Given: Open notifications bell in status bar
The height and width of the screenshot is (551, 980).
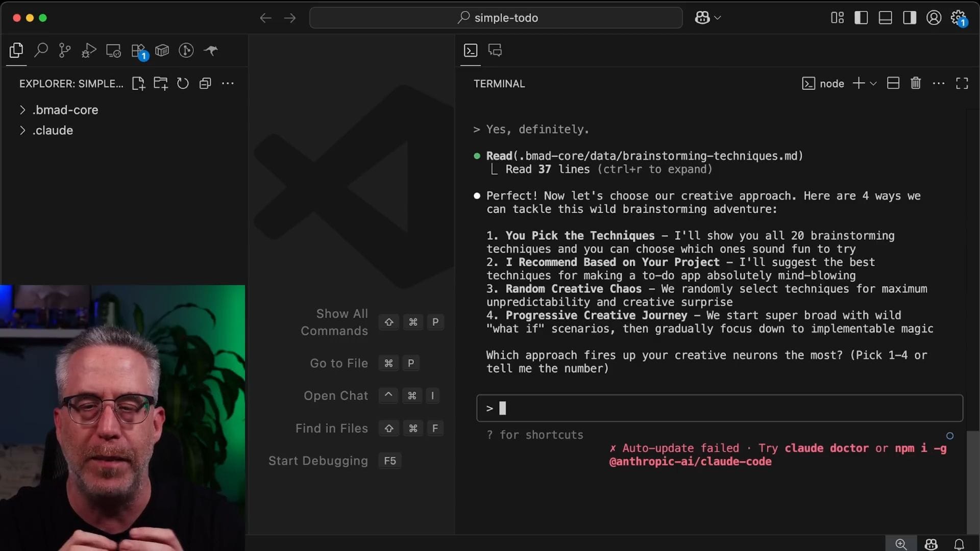Looking at the screenshot, I should [x=959, y=544].
